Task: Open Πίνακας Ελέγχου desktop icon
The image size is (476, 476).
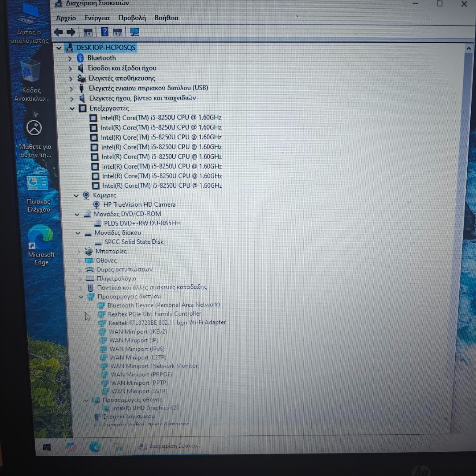Action: click(x=38, y=193)
